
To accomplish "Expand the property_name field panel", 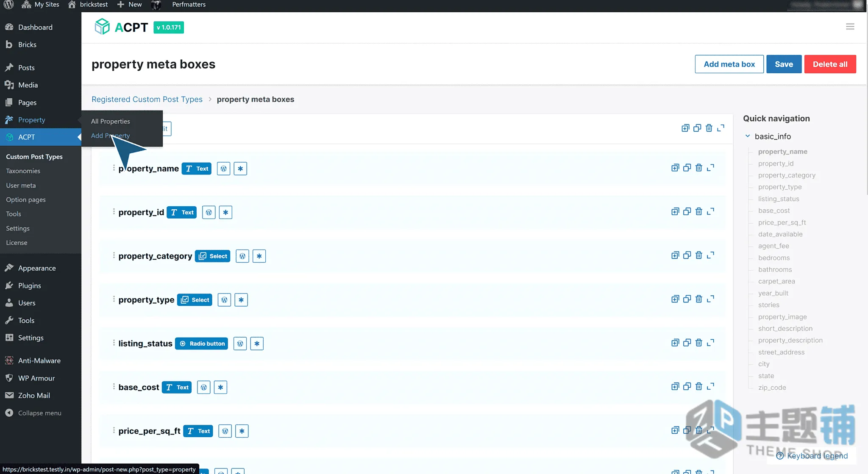I will [711, 168].
